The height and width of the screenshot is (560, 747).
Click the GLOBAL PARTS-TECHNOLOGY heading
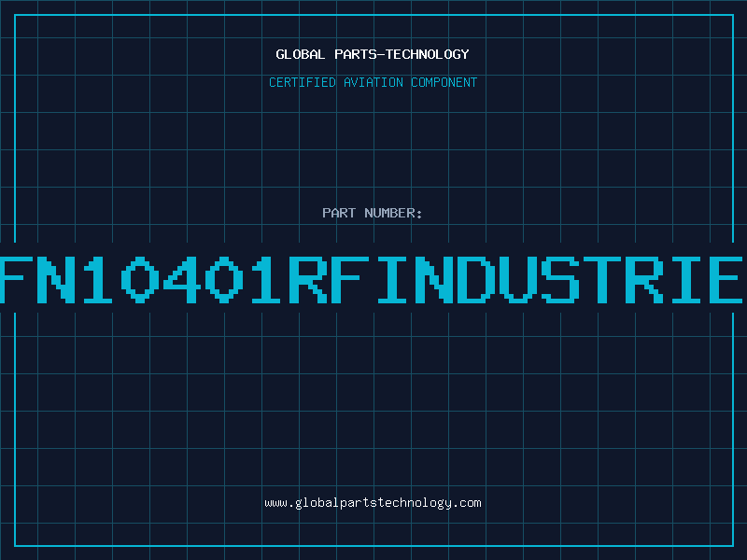(373, 54)
